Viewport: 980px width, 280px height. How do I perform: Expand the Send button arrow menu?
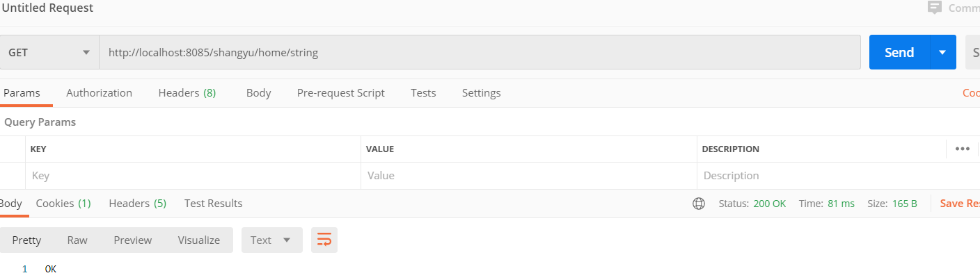coord(942,52)
